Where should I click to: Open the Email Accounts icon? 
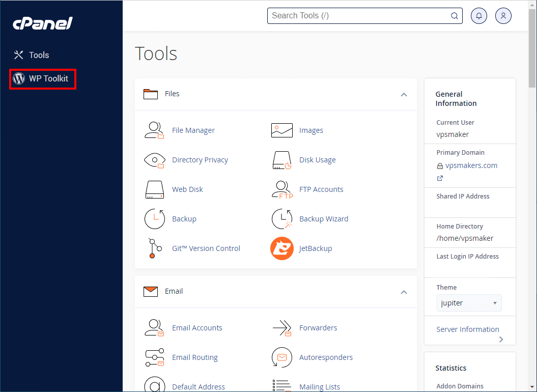154,328
